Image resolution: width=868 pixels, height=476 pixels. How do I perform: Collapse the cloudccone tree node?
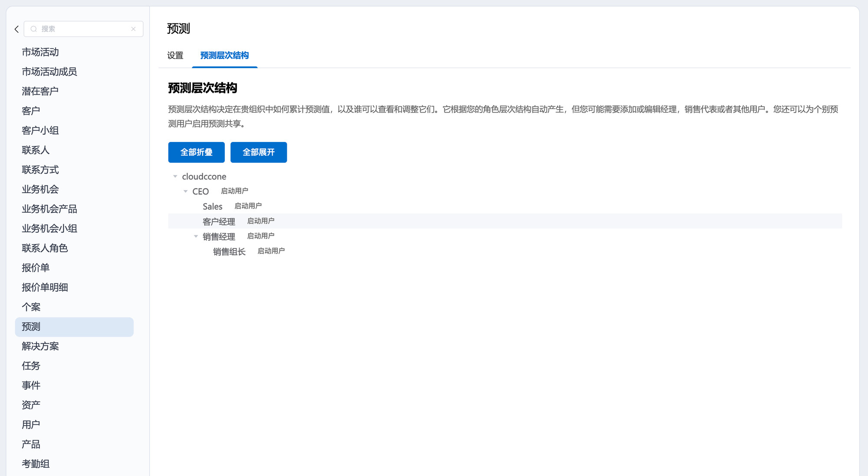(175, 176)
